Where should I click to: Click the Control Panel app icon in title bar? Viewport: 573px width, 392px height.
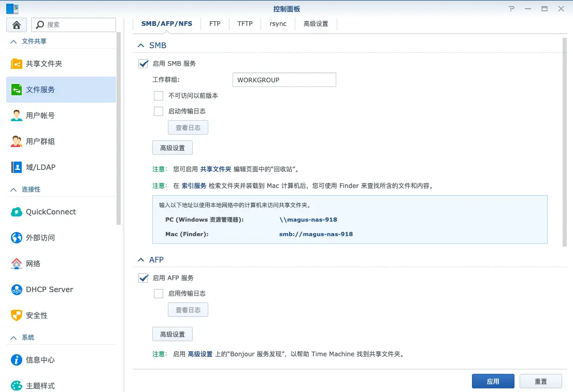[x=12, y=9]
